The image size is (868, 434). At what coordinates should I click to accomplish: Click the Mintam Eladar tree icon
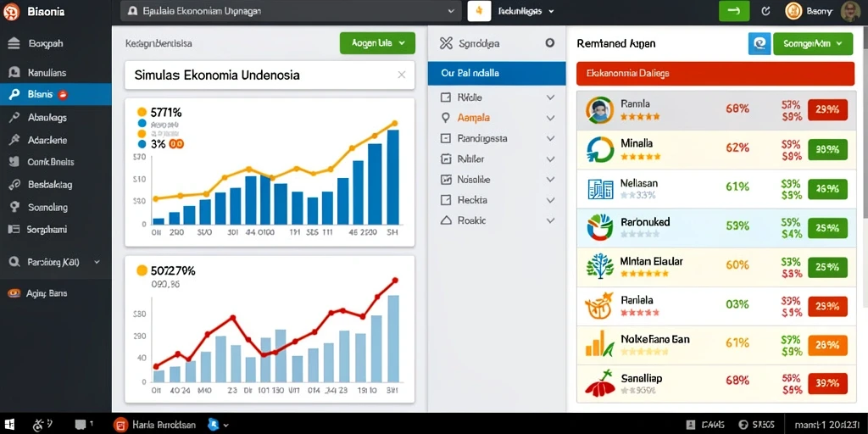click(600, 264)
